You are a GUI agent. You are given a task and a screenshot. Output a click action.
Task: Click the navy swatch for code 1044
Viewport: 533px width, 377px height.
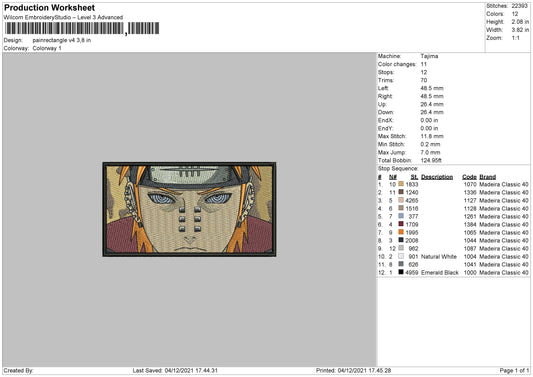click(x=401, y=240)
